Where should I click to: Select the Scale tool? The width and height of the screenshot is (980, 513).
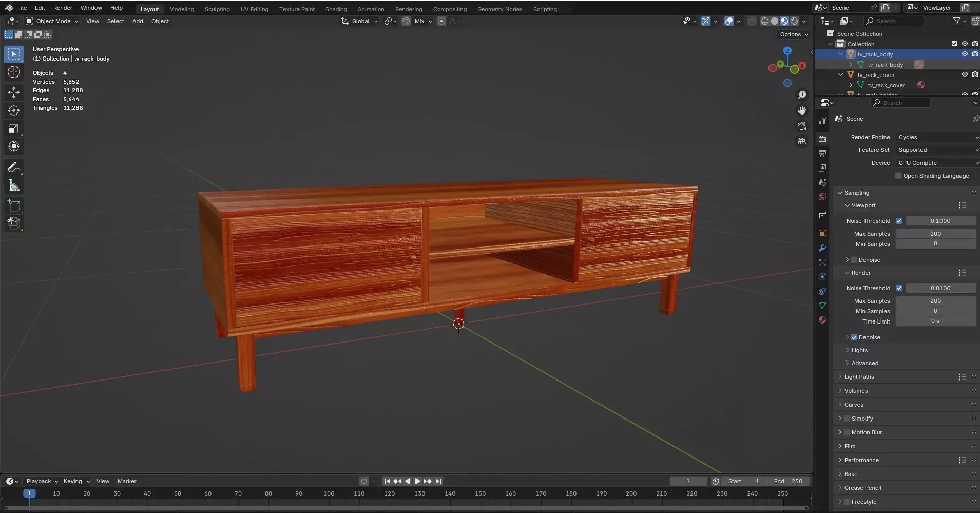pos(14,128)
